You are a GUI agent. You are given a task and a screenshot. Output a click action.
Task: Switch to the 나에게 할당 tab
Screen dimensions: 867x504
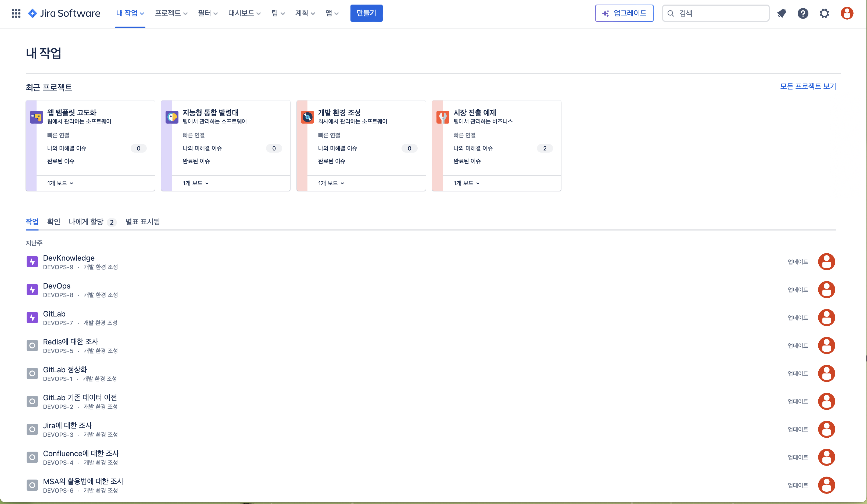pos(92,222)
